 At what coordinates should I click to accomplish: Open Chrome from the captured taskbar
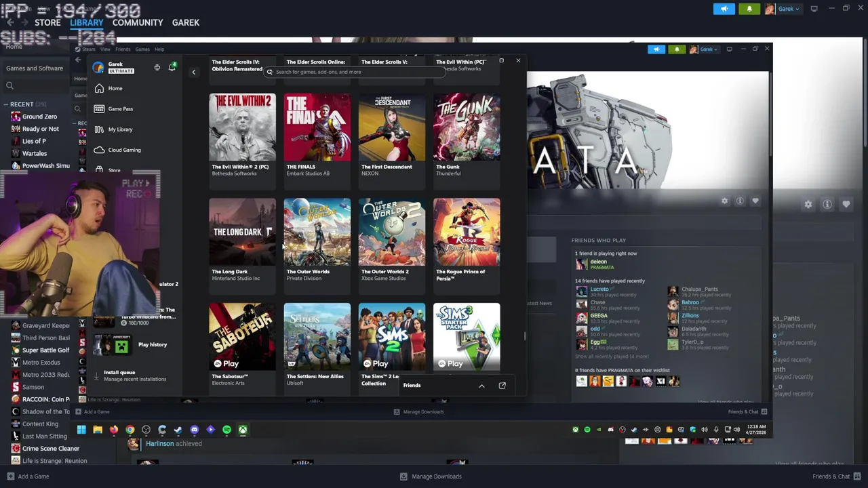click(x=130, y=430)
